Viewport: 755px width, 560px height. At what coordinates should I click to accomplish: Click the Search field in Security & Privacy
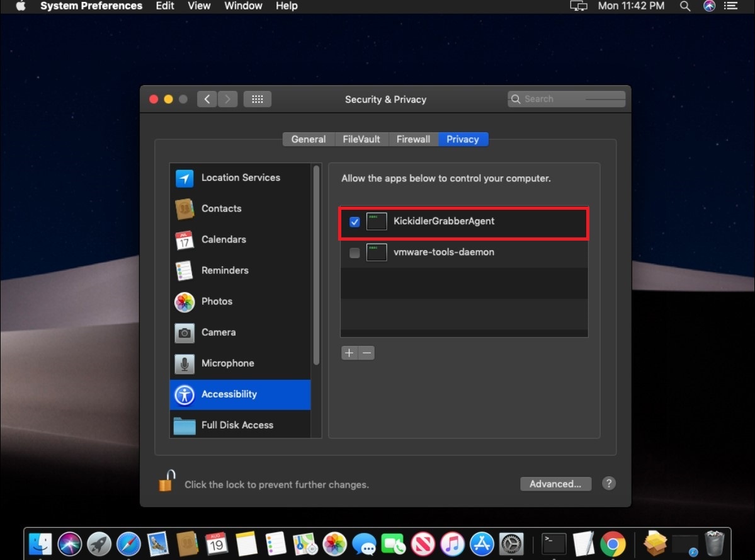pyautogui.click(x=566, y=99)
